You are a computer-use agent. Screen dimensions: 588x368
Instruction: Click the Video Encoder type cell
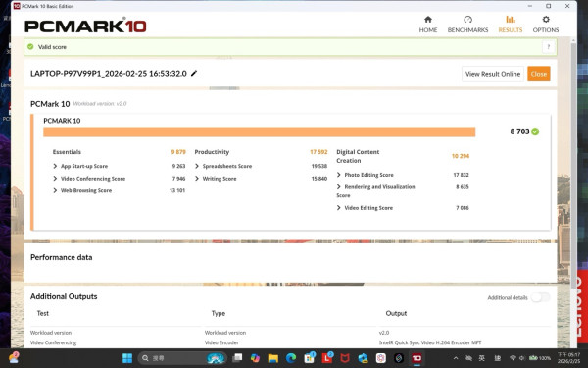(221, 342)
